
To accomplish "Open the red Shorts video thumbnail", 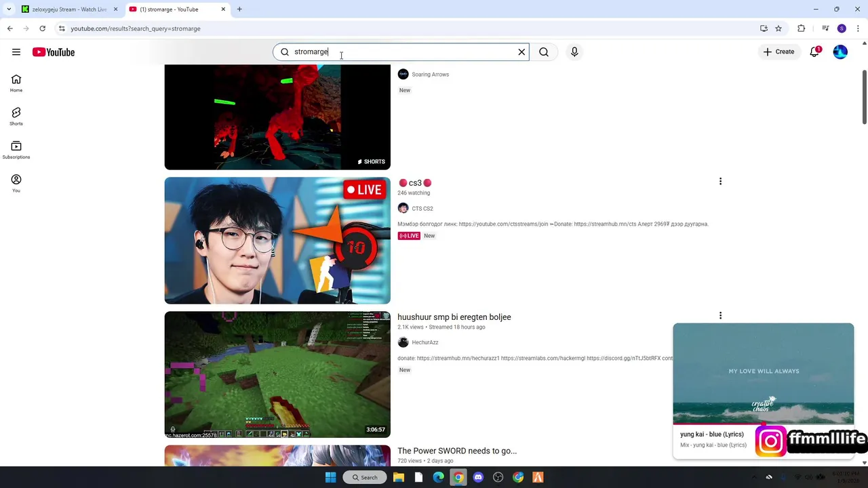I will (277, 117).
